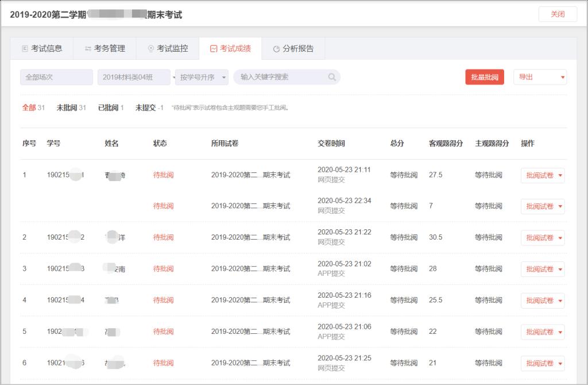Expand the 2019材料类04班 class dropdown
This screenshot has height=385, width=588.
(133, 77)
